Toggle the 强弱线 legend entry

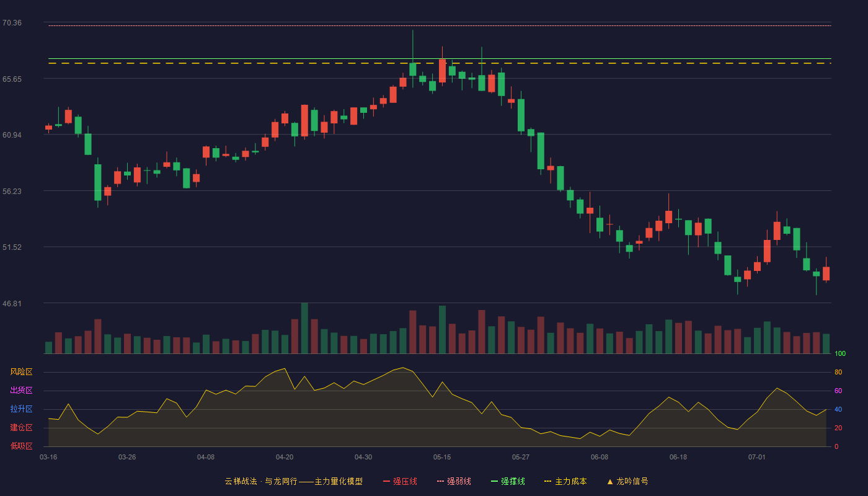pos(454,481)
